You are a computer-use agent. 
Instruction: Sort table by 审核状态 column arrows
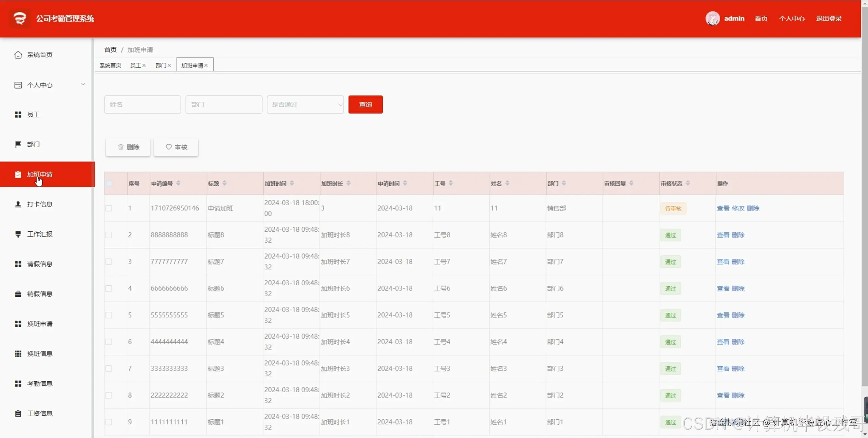(x=688, y=183)
